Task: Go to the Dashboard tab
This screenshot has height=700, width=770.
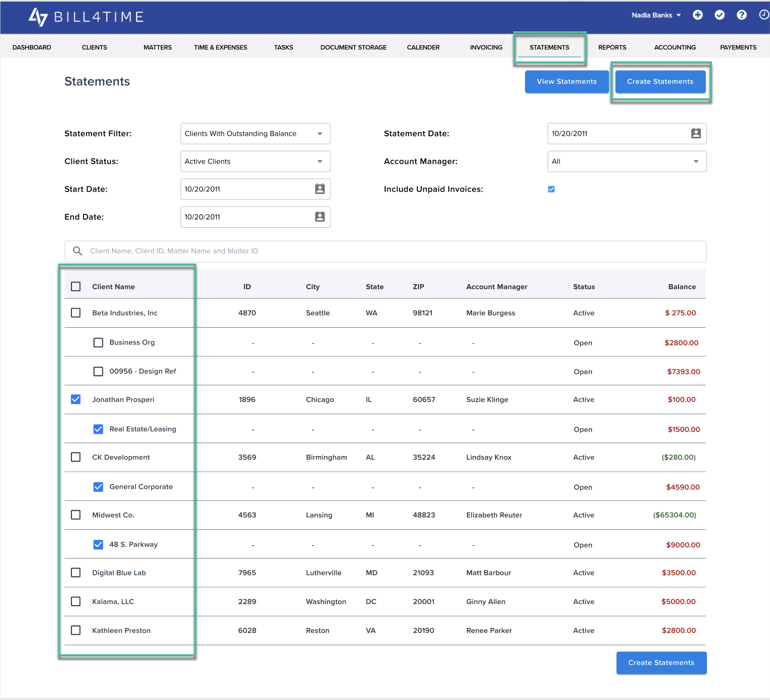Action: point(32,47)
